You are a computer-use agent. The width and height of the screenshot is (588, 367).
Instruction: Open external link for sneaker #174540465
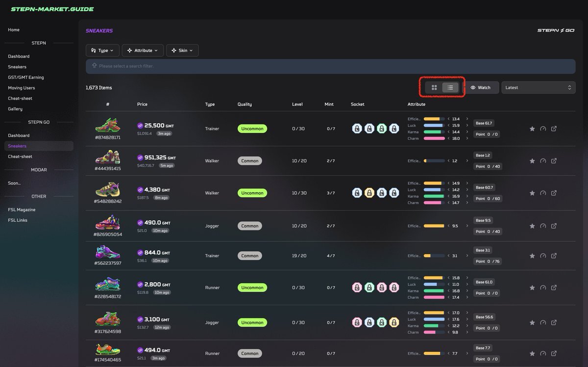(554, 353)
